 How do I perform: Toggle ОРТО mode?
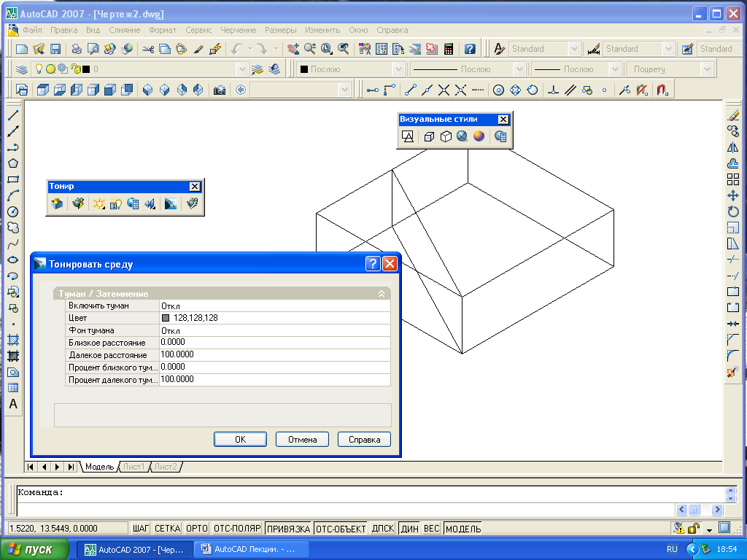point(197,528)
